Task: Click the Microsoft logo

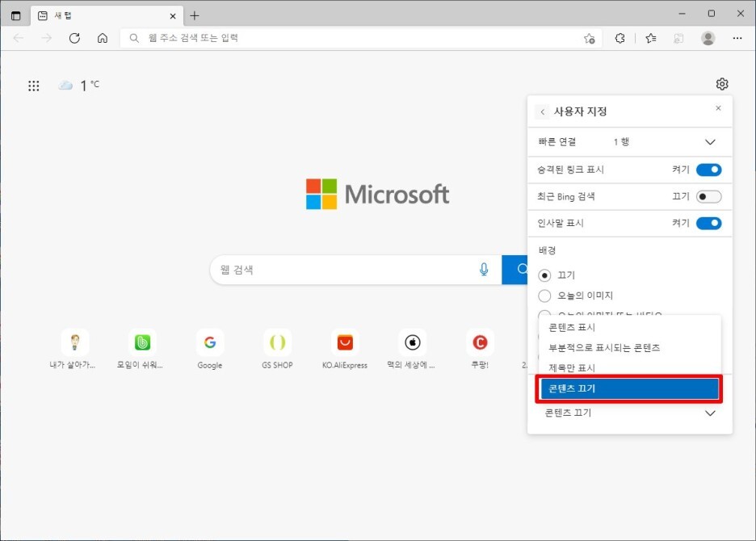Action: coord(377,195)
